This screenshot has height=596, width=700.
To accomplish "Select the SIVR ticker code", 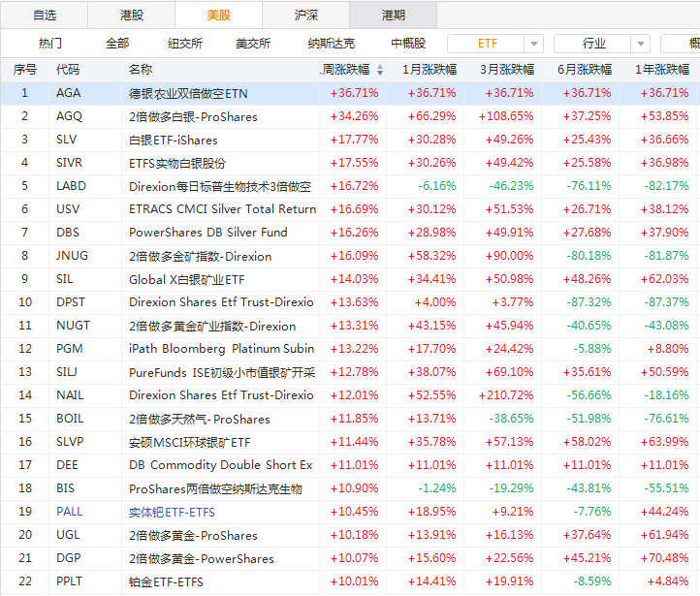I will click(x=69, y=163).
